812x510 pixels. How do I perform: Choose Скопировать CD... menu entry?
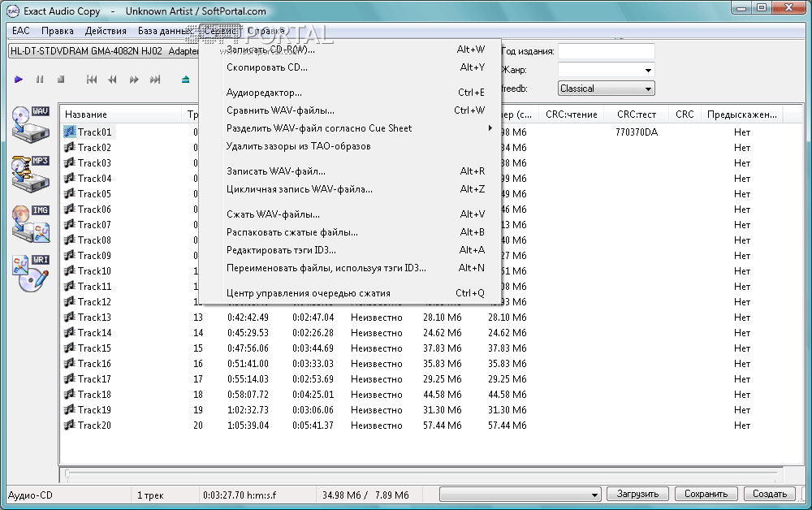[x=350, y=67]
